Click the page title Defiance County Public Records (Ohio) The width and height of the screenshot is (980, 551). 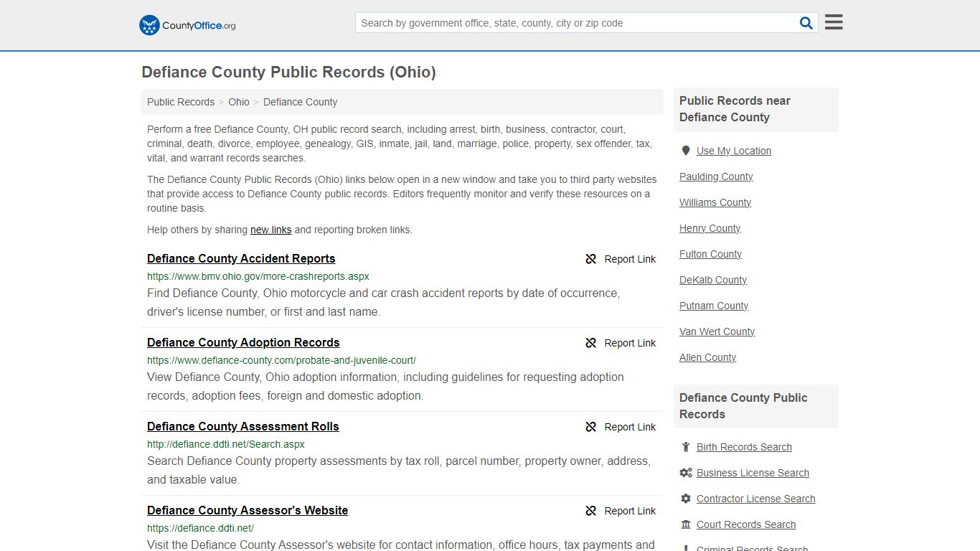[x=288, y=72]
